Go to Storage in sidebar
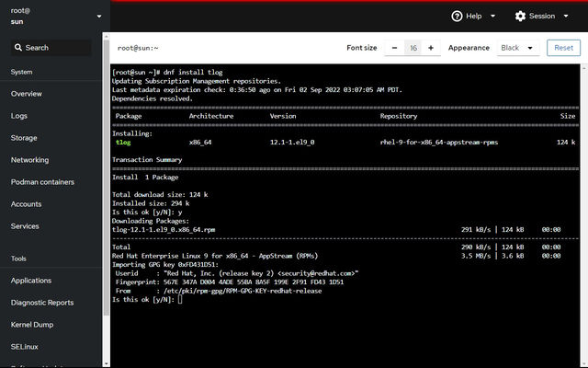Image resolution: width=588 pixels, height=368 pixels. click(x=24, y=138)
